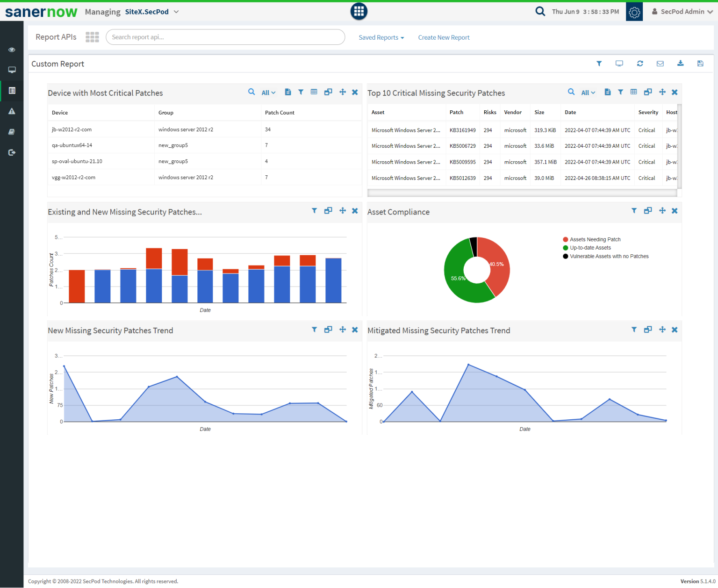
Task: Search within Device with Most Critical Patches
Action: pyautogui.click(x=251, y=92)
